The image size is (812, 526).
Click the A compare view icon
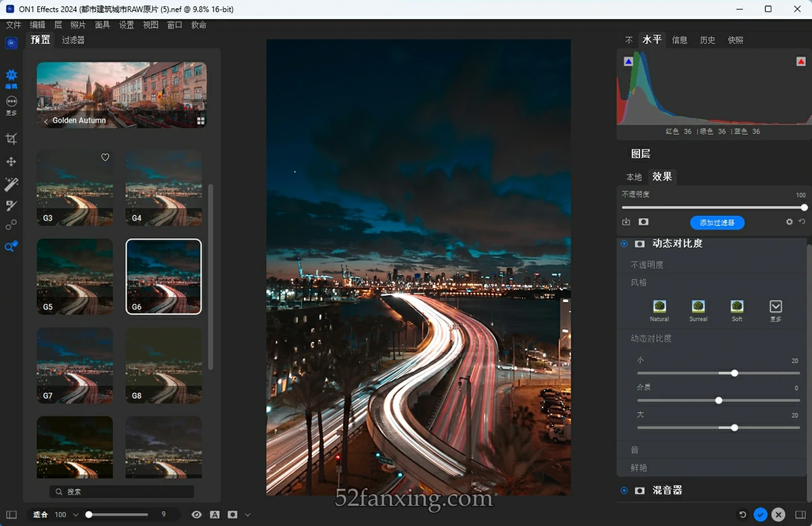(x=215, y=514)
